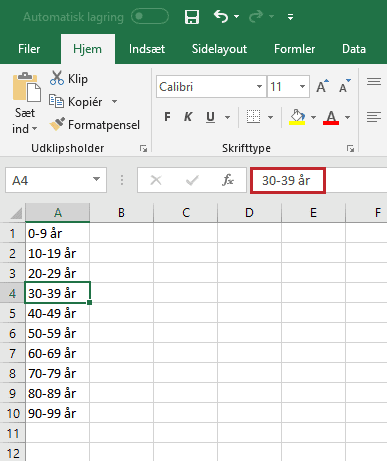Select row 10 header
This screenshot has height=461, width=387.
[12, 413]
